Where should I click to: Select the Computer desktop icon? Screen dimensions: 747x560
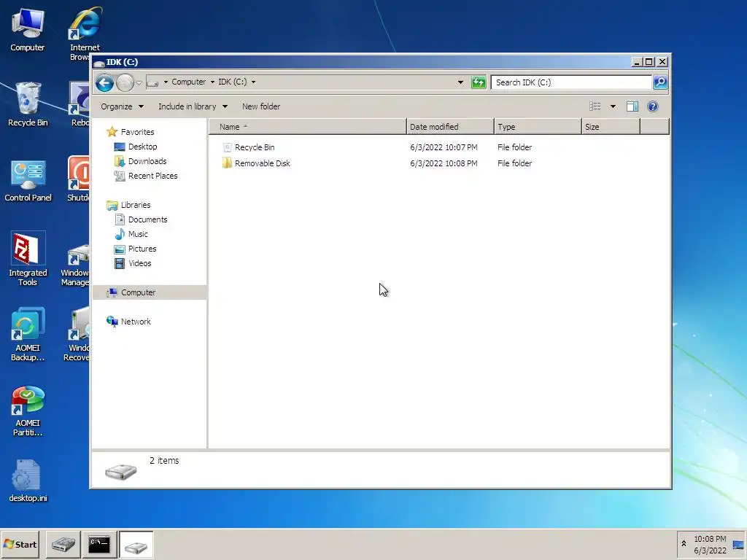28,30
